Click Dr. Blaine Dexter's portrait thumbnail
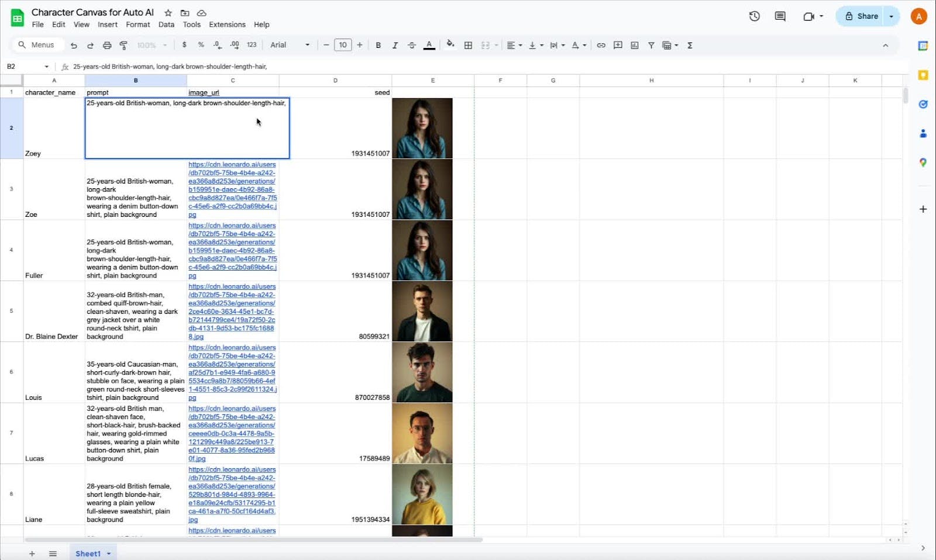 [x=422, y=311]
